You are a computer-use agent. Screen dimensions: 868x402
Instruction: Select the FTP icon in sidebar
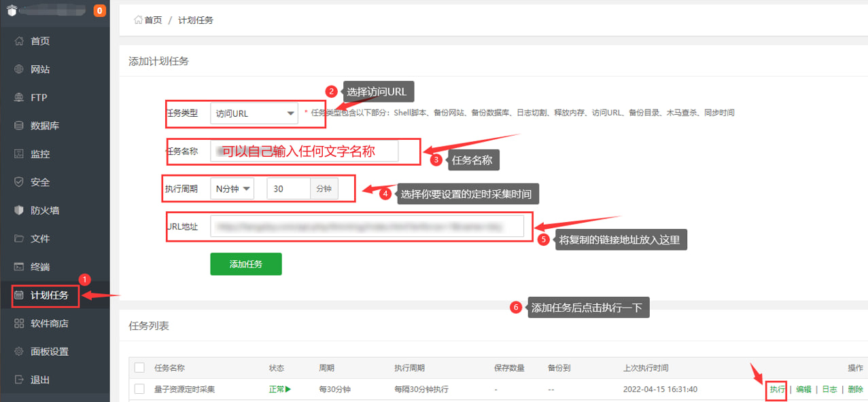pos(19,98)
